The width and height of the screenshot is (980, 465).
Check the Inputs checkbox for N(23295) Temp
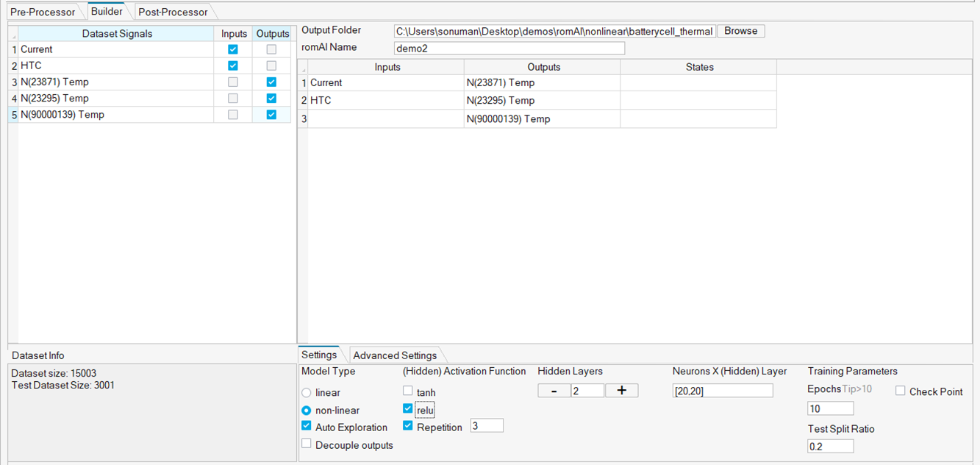pyautogui.click(x=233, y=98)
